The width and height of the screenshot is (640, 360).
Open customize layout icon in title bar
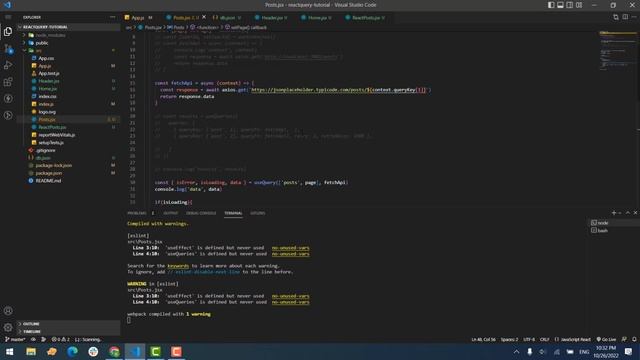[579, 5]
